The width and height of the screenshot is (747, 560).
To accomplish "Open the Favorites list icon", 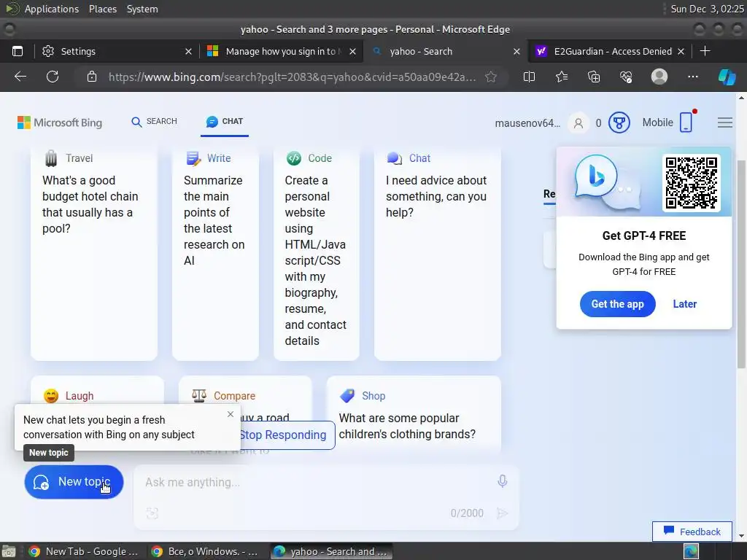I will coord(562,77).
